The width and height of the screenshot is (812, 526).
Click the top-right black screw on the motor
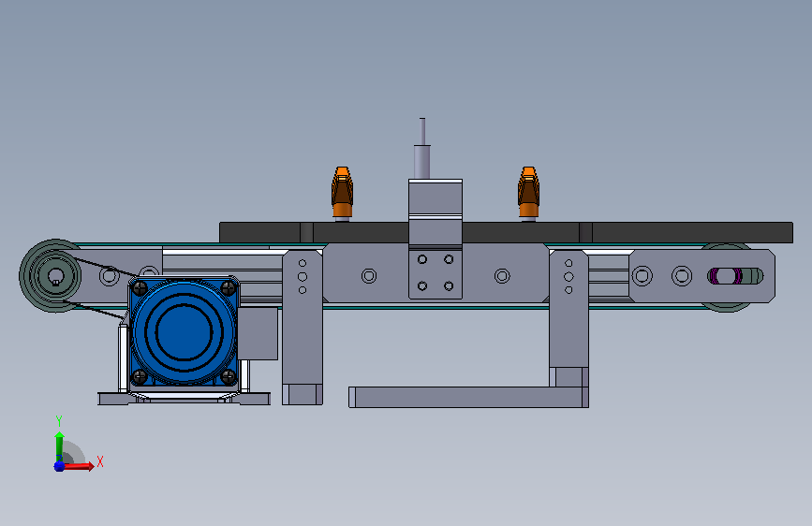click(x=229, y=287)
